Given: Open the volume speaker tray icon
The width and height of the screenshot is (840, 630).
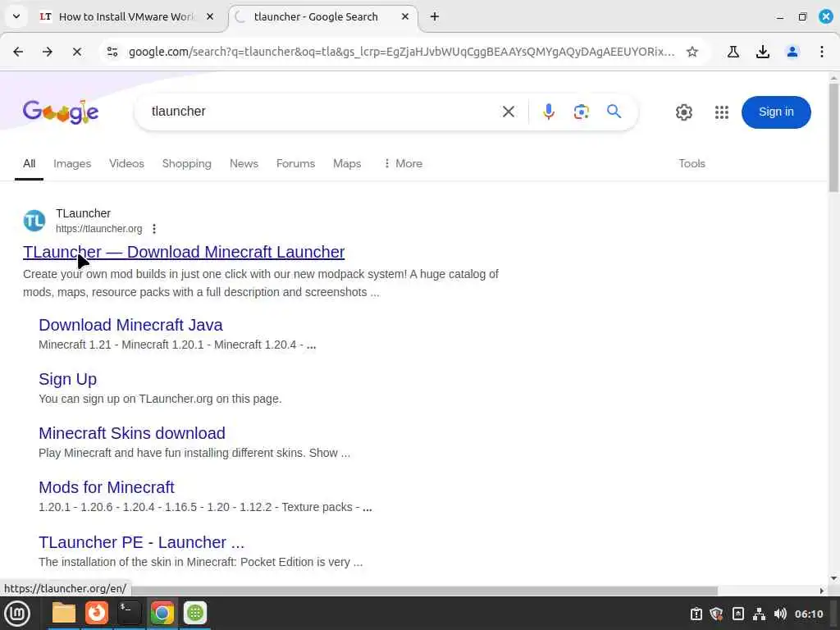Looking at the screenshot, I should coord(780,614).
